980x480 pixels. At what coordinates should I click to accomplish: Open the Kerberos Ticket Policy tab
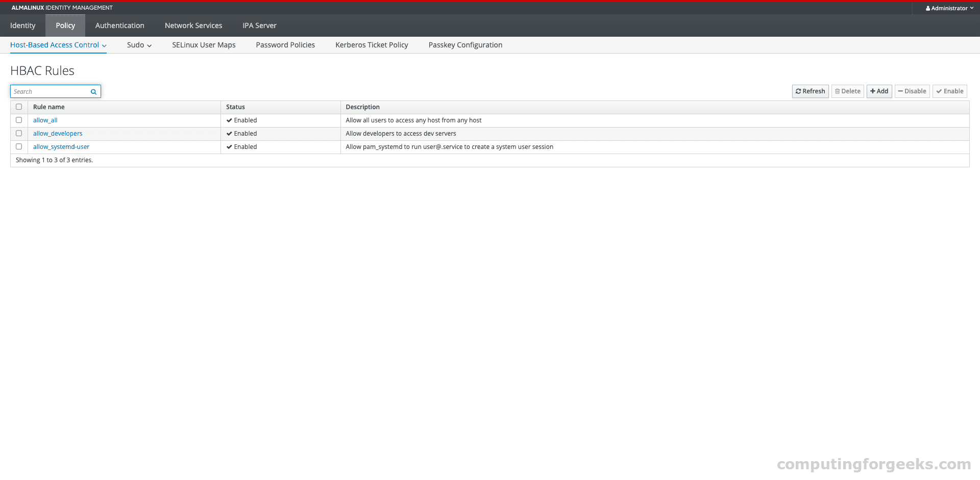point(372,45)
